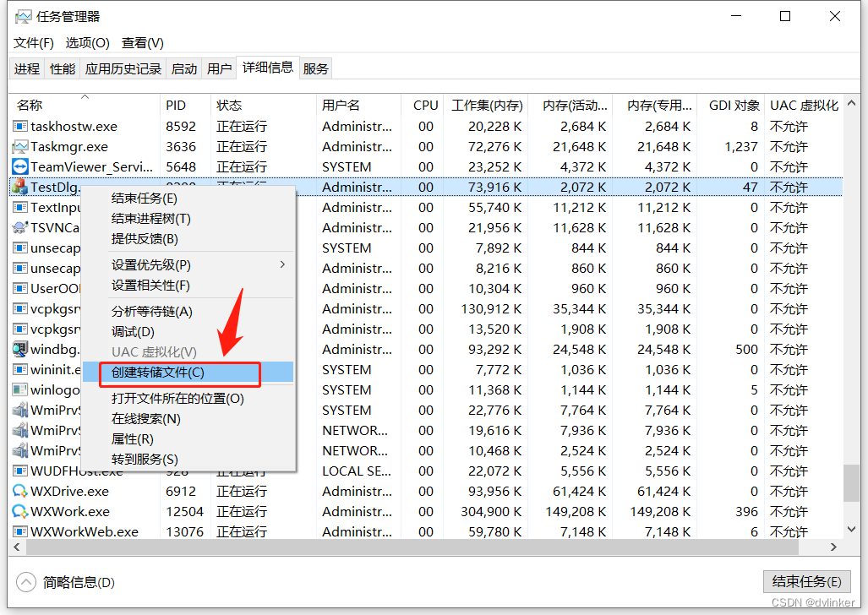Sort by the GDI 对象 column header

coord(730,106)
